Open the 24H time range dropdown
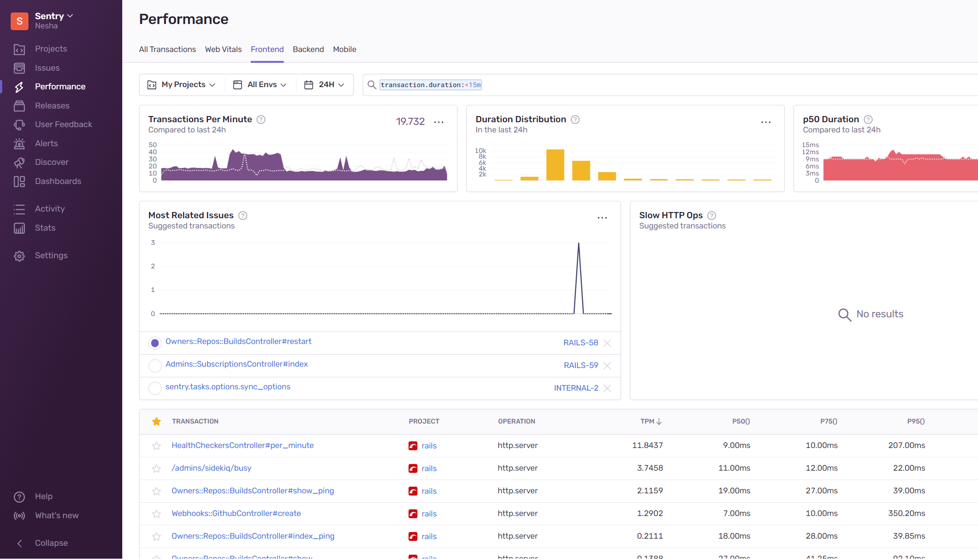This screenshot has height=560, width=978. tap(325, 85)
